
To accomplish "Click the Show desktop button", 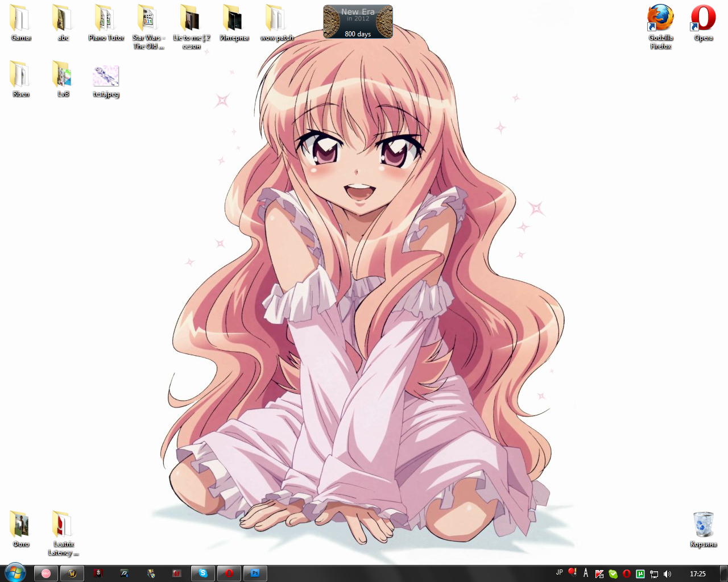I will [723, 573].
